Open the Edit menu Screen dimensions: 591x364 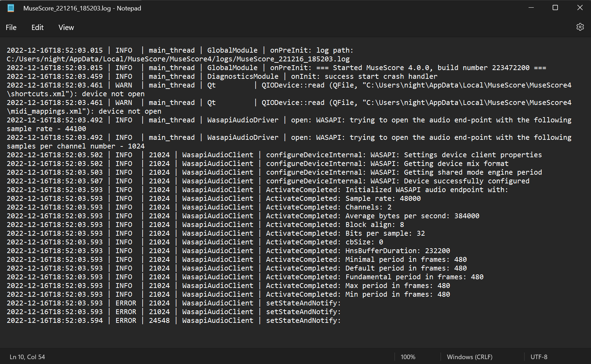37,27
